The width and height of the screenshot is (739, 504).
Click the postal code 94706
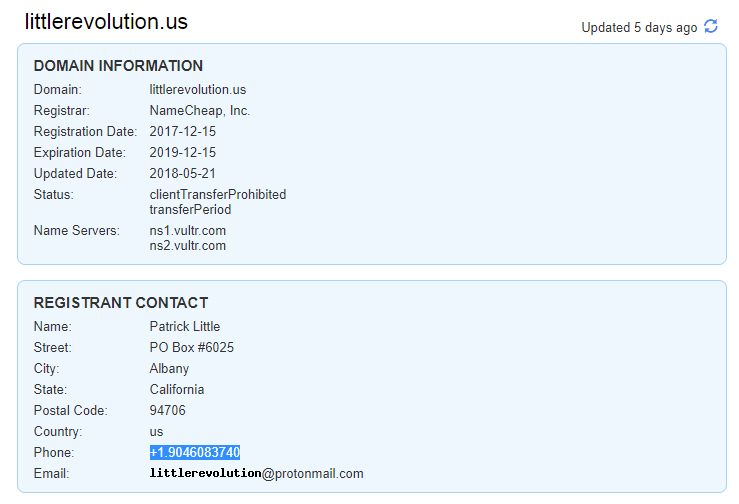coord(168,411)
